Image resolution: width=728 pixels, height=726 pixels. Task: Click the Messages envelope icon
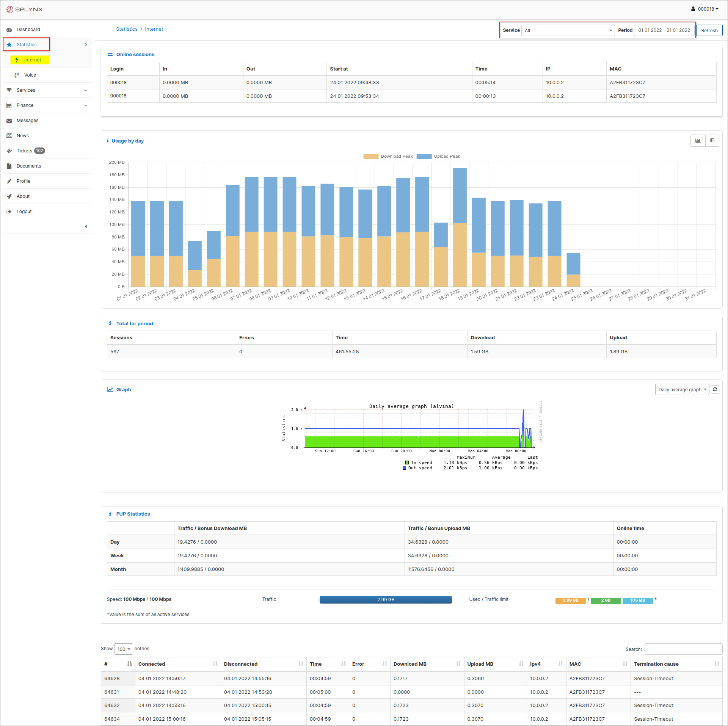tap(9, 121)
